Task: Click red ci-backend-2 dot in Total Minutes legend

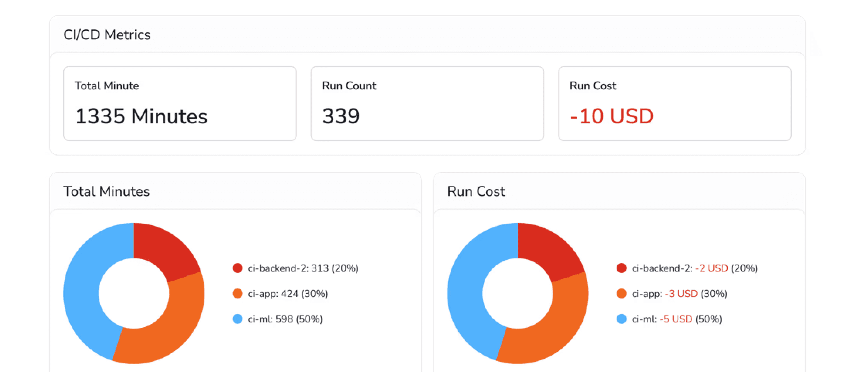Action: [x=238, y=268]
